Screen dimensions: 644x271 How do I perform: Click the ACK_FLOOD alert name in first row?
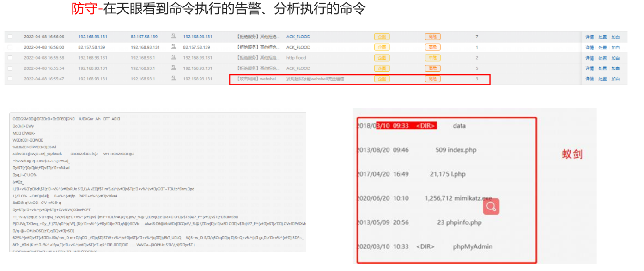coord(298,37)
